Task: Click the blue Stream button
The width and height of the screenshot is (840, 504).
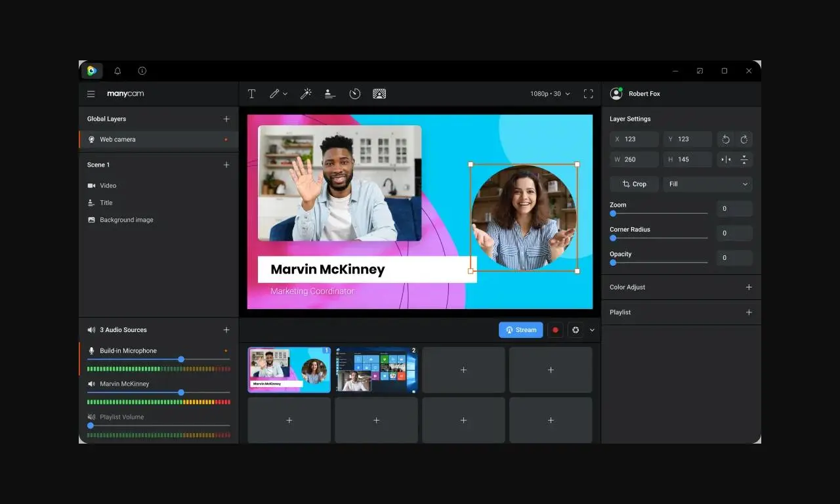Action: pos(520,330)
